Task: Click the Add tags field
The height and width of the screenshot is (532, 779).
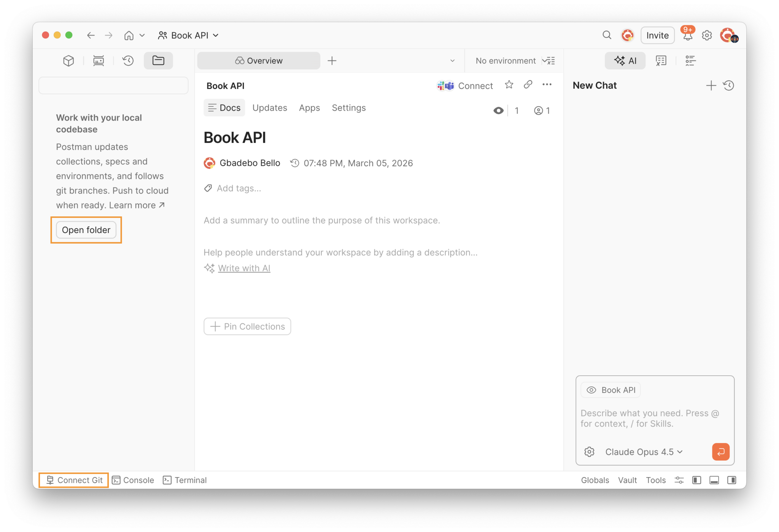Action: 238,188
